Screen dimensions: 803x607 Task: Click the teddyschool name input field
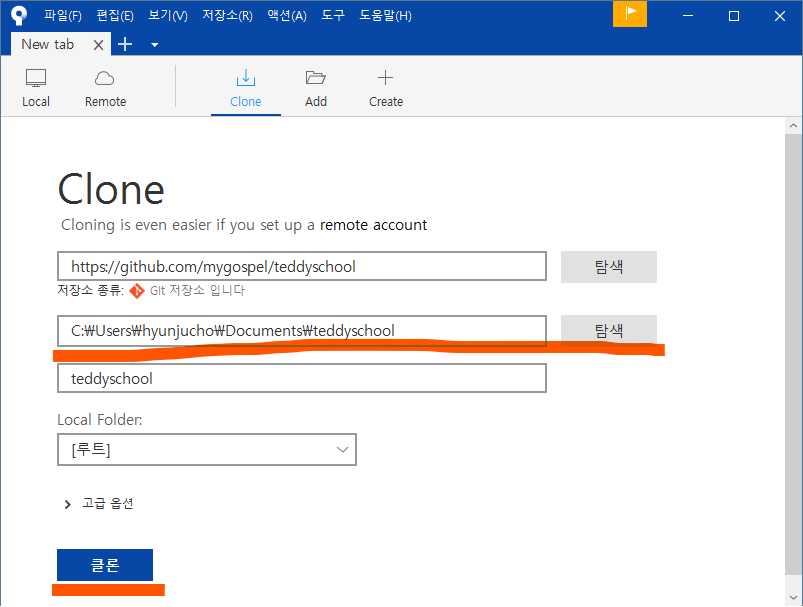coord(302,379)
